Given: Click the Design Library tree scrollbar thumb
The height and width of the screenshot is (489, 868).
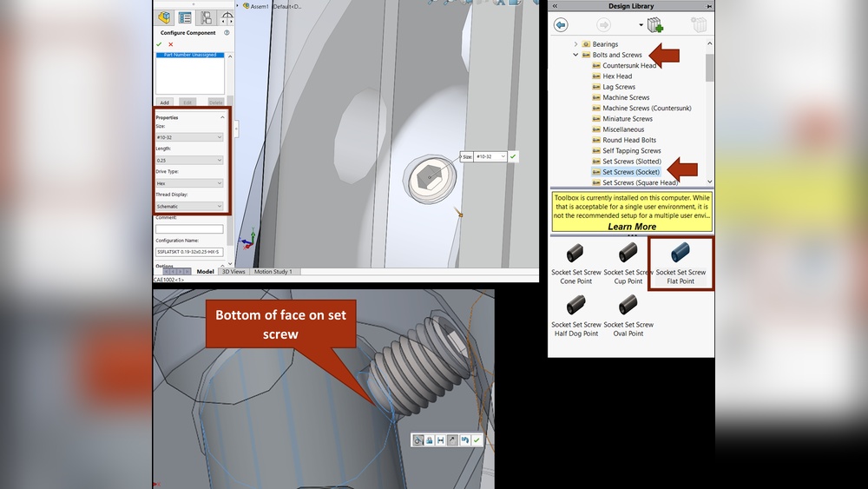Looking at the screenshot, I should point(710,68).
